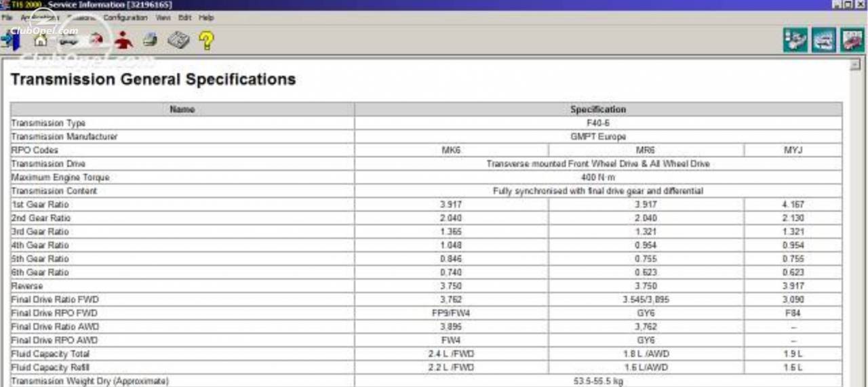Click the first teal icon at toolbar right
The height and width of the screenshot is (387, 868).
pyautogui.click(x=795, y=40)
